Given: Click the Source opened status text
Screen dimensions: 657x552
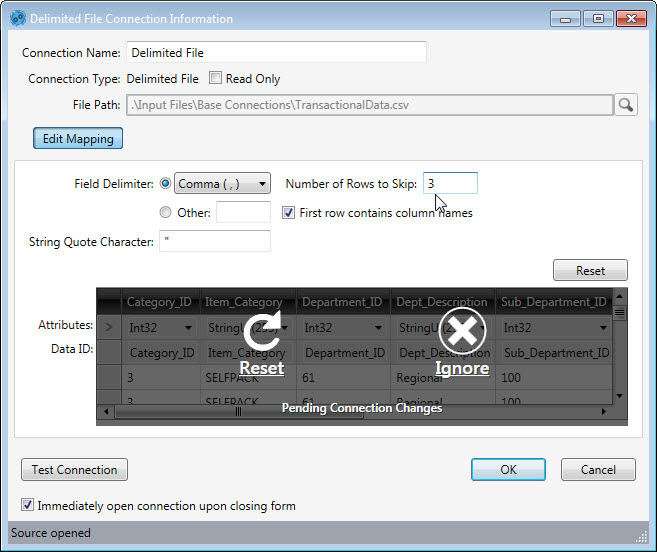Looking at the screenshot, I should (x=51, y=533).
